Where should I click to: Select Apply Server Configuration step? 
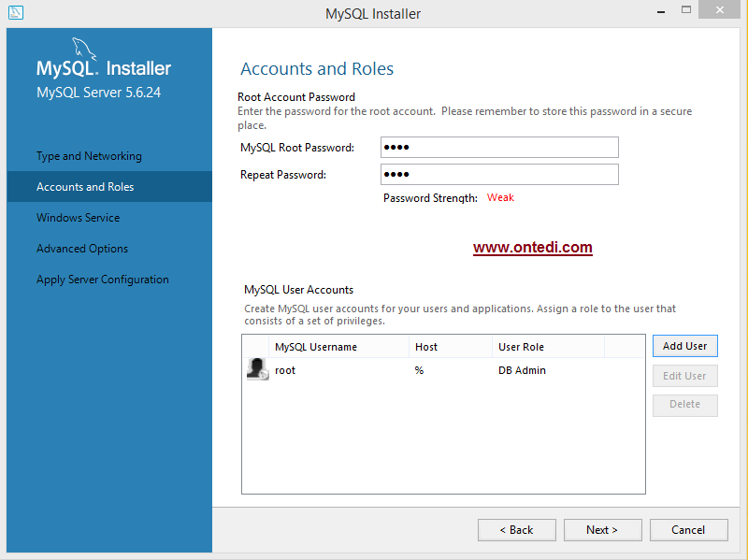point(103,280)
